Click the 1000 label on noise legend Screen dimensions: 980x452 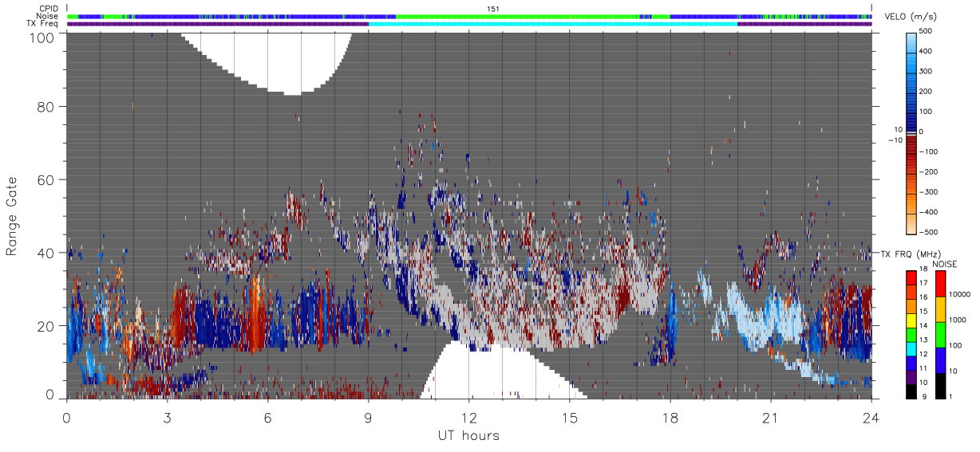click(958, 320)
